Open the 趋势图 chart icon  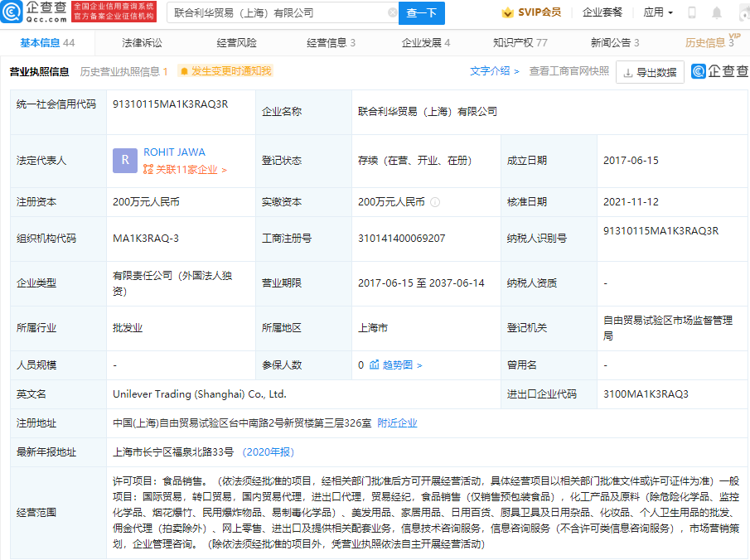pyautogui.click(x=374, y=364)
